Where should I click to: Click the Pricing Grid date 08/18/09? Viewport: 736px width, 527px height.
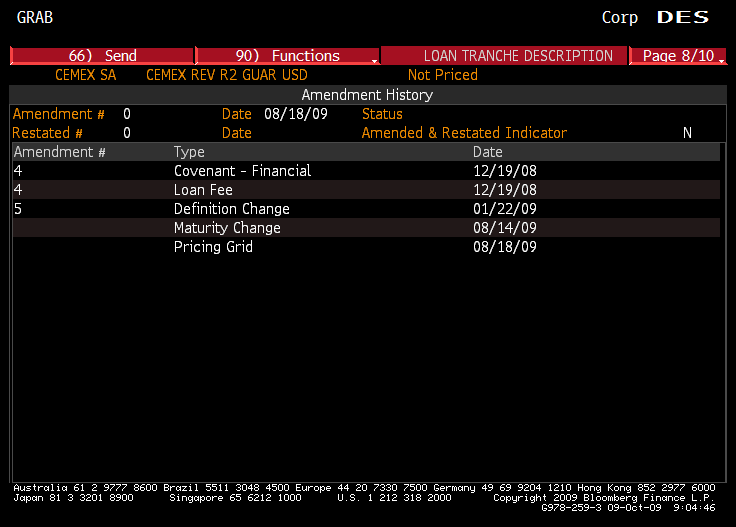505,247
